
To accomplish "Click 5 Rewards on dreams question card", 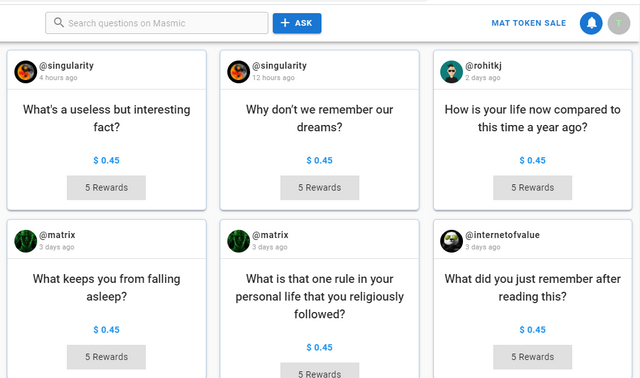I will 320,188.
